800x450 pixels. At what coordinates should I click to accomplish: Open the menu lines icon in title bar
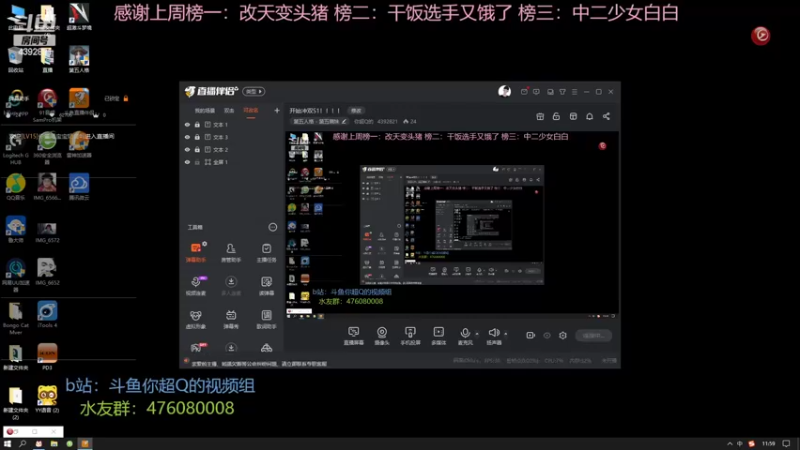pos(574,92)
